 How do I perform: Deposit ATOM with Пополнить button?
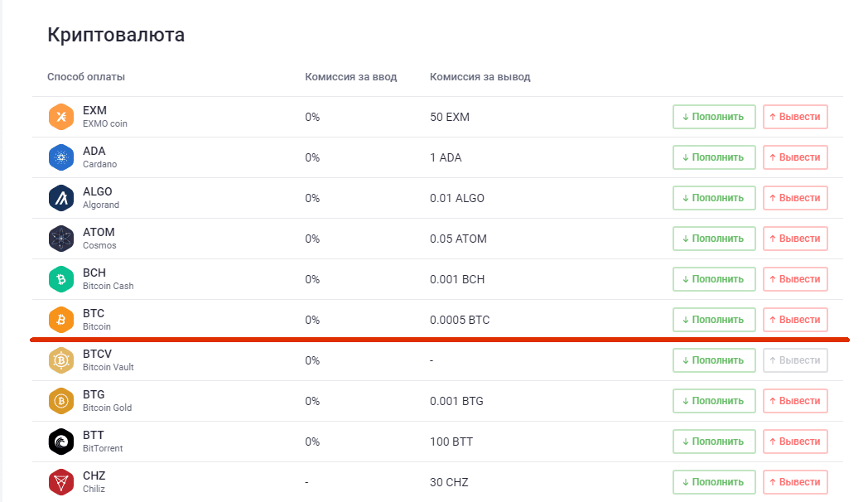pos(714,239)
